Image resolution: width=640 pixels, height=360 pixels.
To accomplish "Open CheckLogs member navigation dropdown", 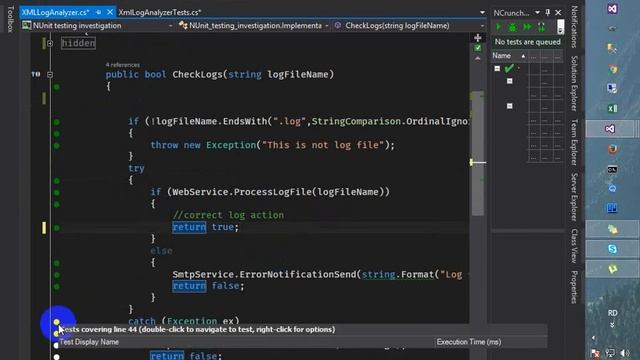I will pos(409,26).
